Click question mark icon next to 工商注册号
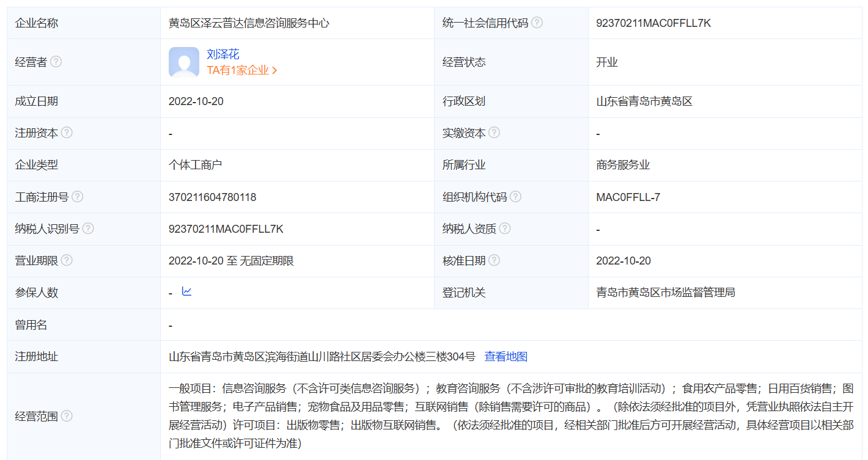 pos(77,197)
